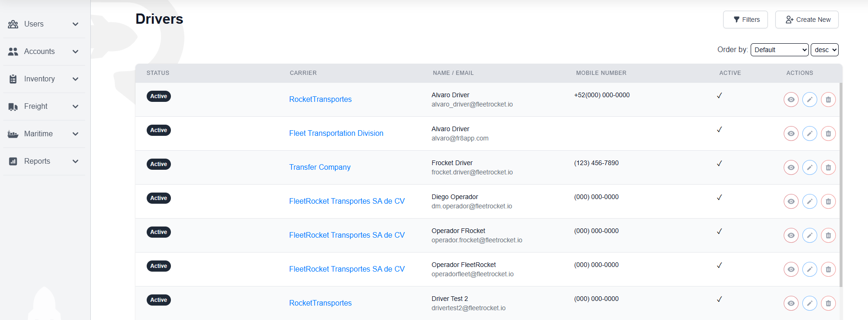View Operador FleetRocket details eye icon
The height and width of the screenshot is (320, 868).
point(791,269)
